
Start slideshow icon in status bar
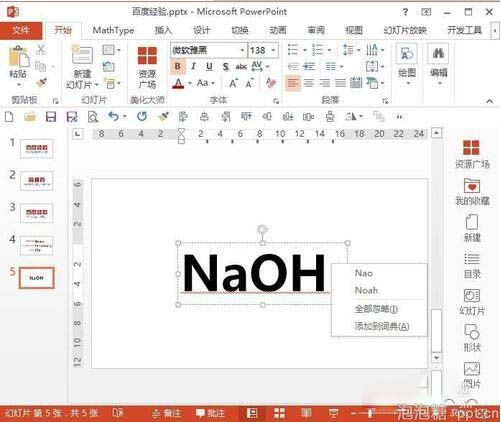coord(333,413)
